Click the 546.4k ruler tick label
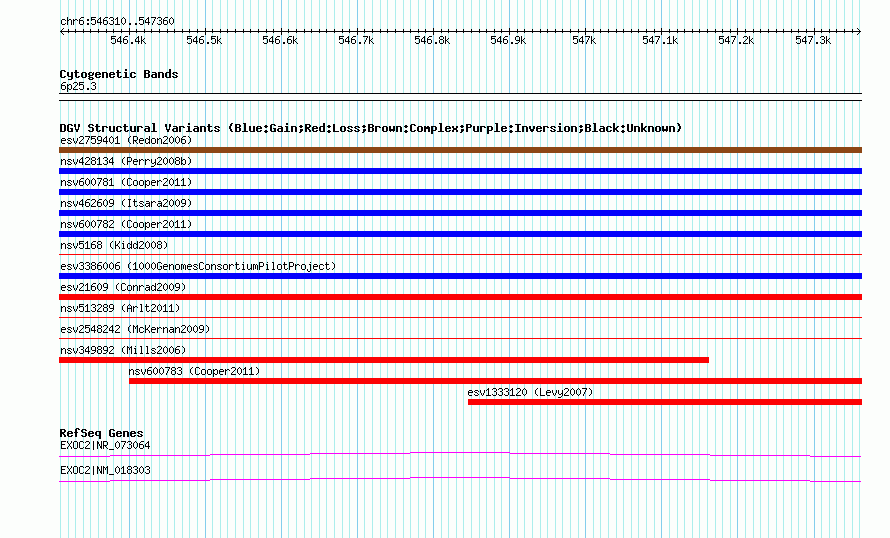 pos(128,40)
